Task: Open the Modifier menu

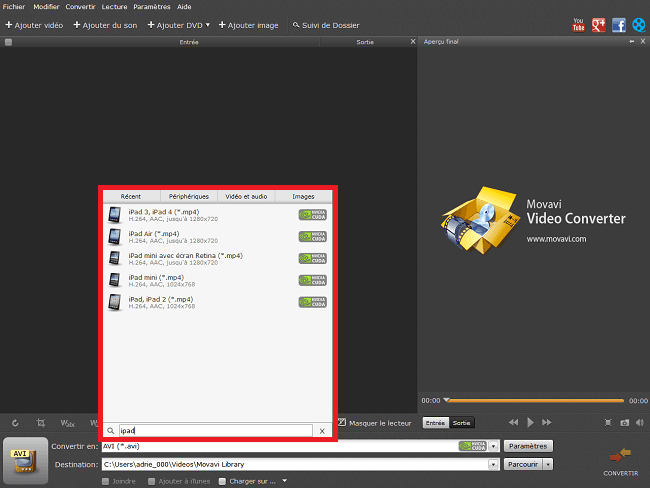Action: click(46, 7)
